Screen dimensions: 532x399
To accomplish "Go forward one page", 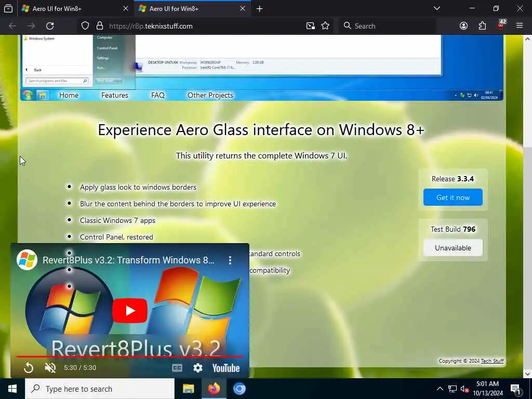I will [x=31, y=26].
